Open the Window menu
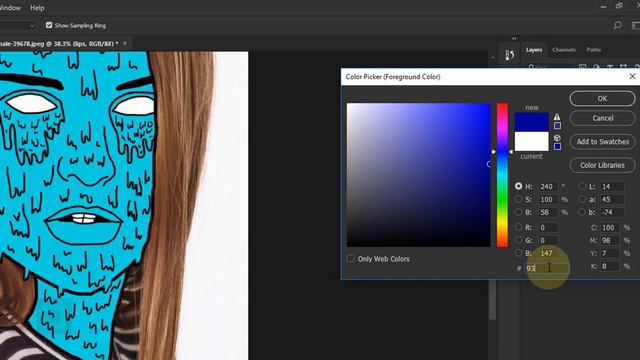Viewport: 640px width, 360px height. coord(10,8)
